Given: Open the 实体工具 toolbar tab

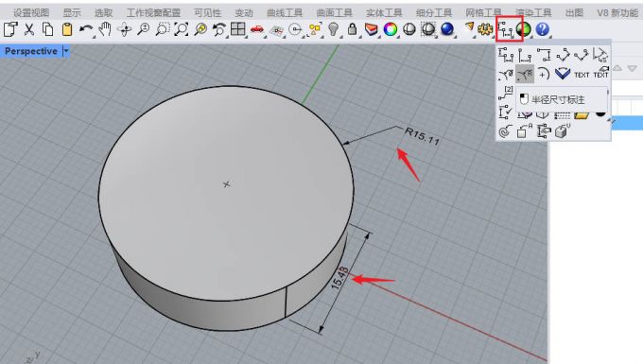Looking at the screenshot, I should [x=384, y=13].
